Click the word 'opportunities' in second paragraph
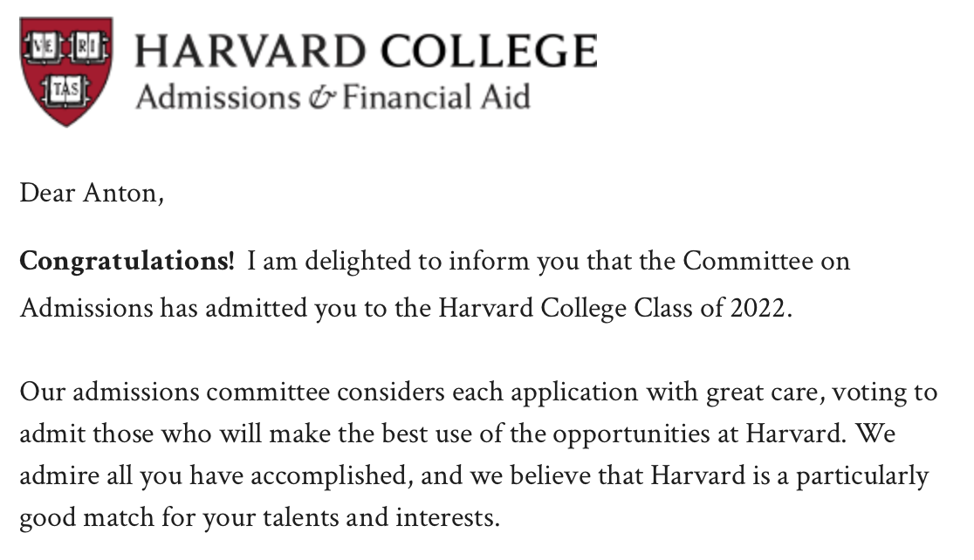 click(x=631, y=434)
